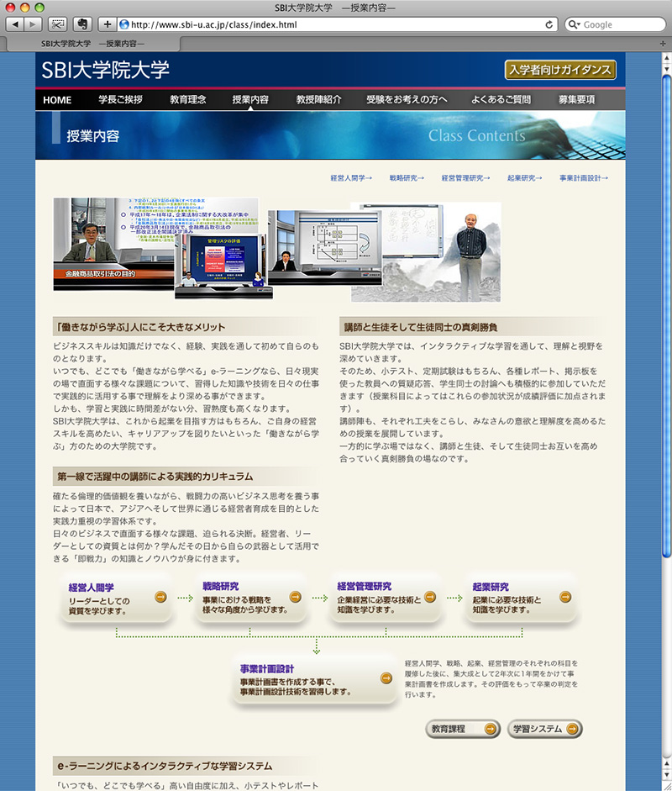The width and height of the screenshot is (672, 791).
Task: Click the orange arrow on 起業研究 card
Action: [565, 598]
